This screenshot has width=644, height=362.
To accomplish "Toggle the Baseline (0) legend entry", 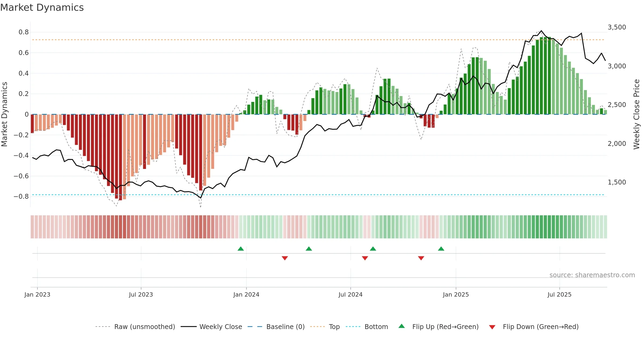I will [276, 327].
